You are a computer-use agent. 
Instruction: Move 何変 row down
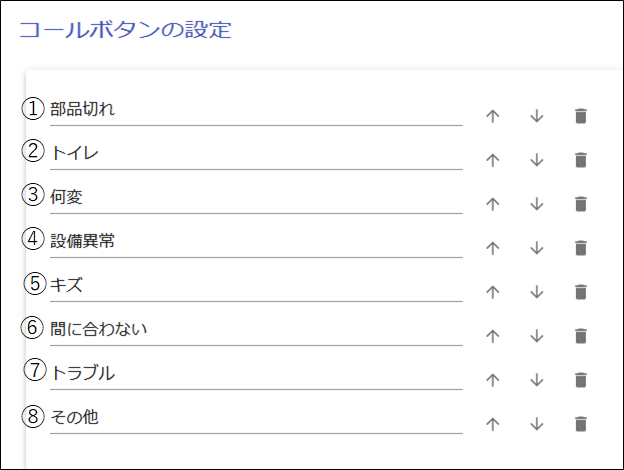pos(536,204)
